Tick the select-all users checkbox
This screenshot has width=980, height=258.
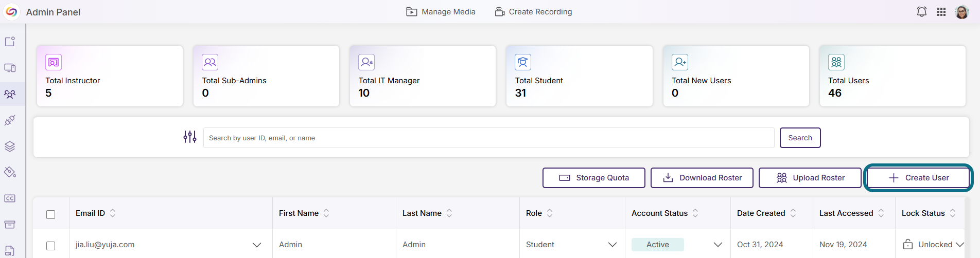(50, 214)
